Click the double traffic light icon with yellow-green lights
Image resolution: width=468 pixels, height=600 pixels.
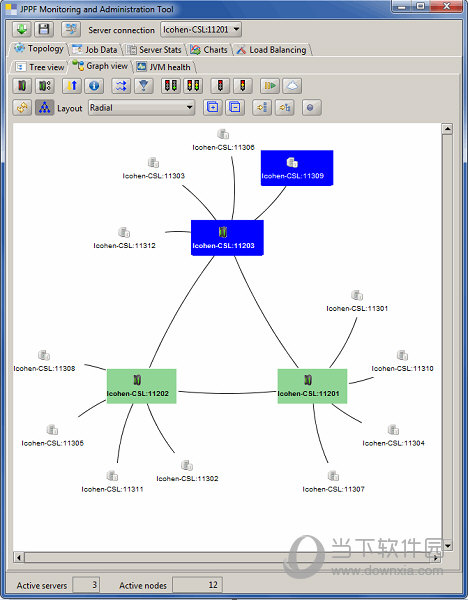[x=193, y=86]
